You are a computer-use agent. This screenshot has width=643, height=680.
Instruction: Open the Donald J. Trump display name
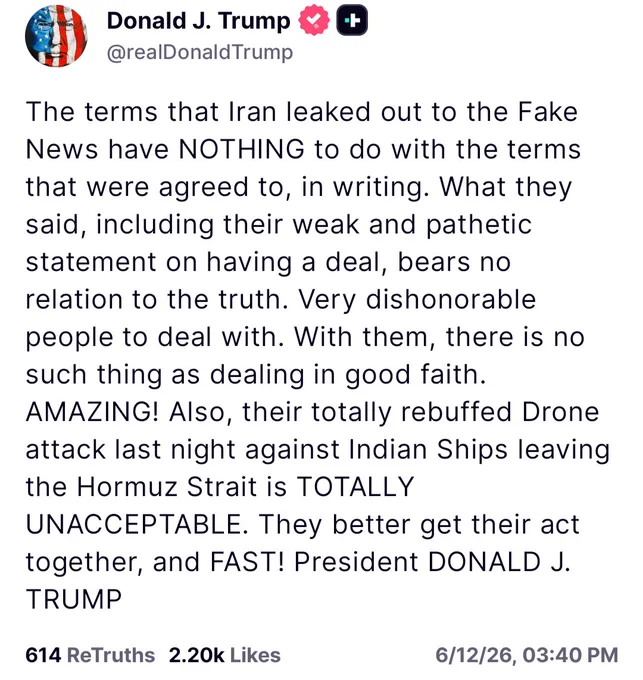point(199,21)
